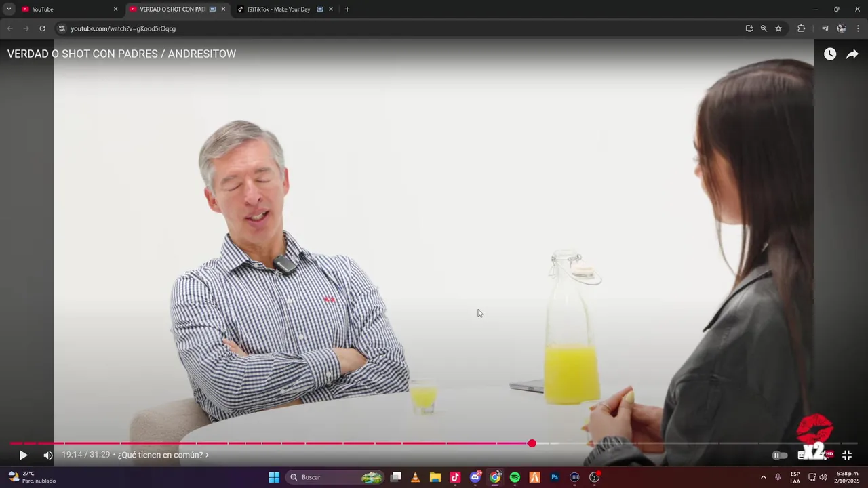This screenshot has width=868, height=488.
Task: Open a new browser tab
Action: (347, 9)
